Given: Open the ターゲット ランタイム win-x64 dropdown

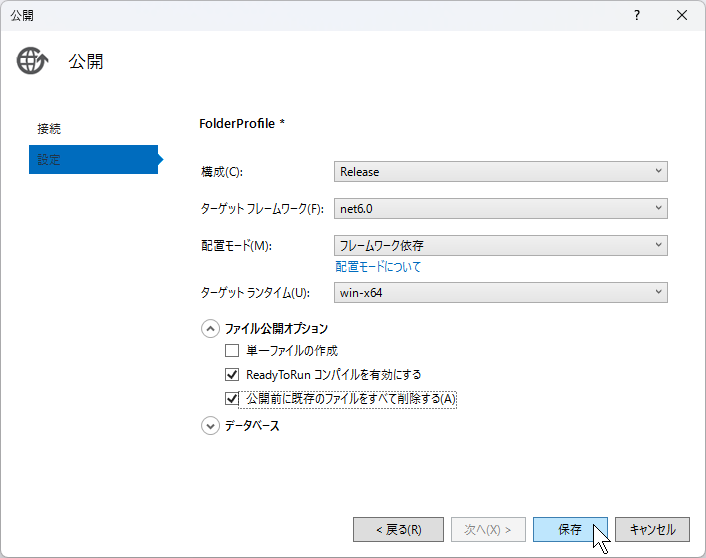Looking at the screenshot, I should (501, 293).
